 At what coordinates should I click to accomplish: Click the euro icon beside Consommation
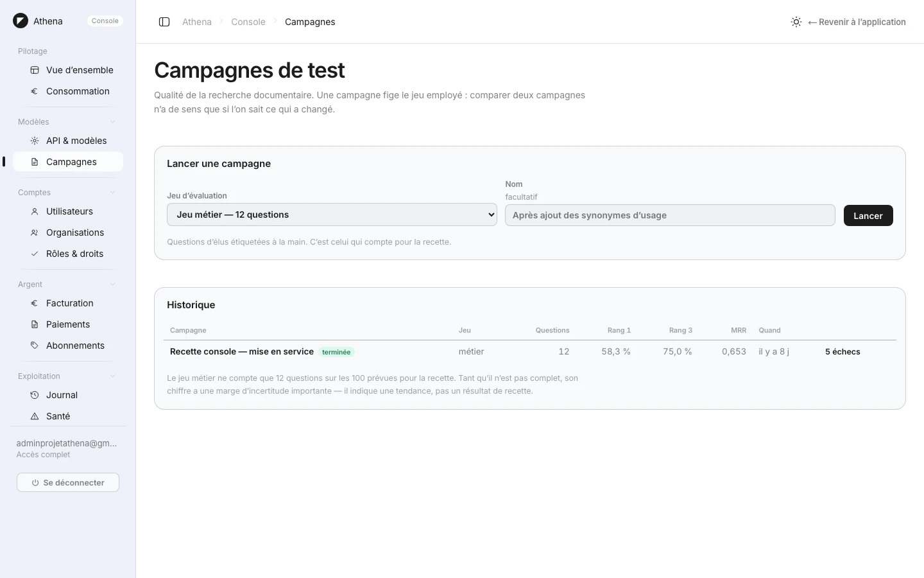tap(35, 91)
